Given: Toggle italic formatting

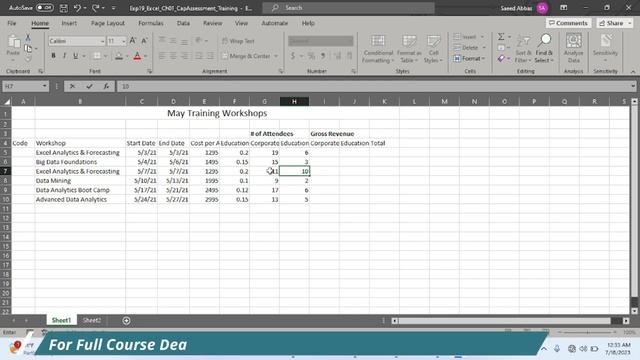Looking at the screenshot, I should tap(64, 56).
